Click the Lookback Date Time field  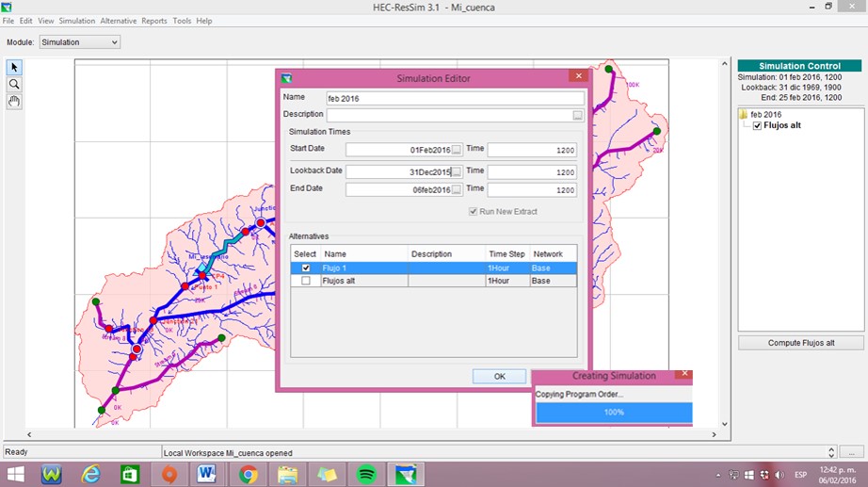(532, 171)
